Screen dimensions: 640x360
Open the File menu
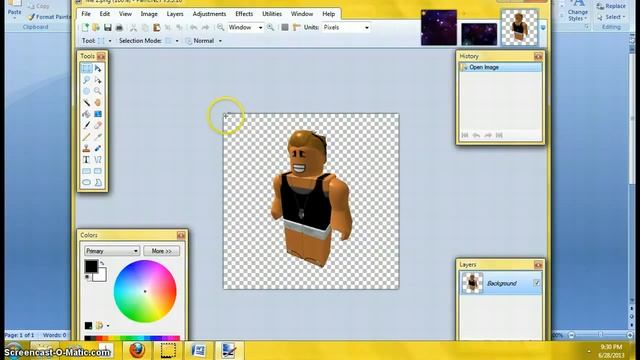(x=86, y=14)
